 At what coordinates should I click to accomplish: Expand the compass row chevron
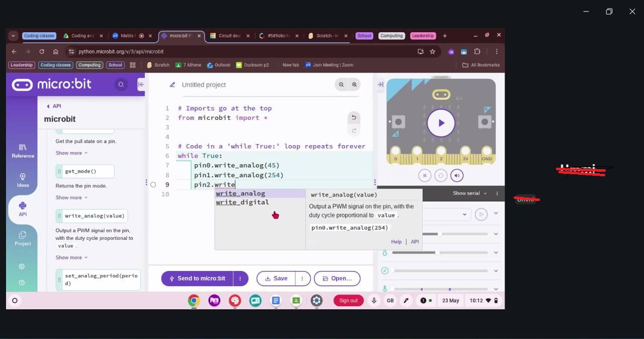click(496, 270)
